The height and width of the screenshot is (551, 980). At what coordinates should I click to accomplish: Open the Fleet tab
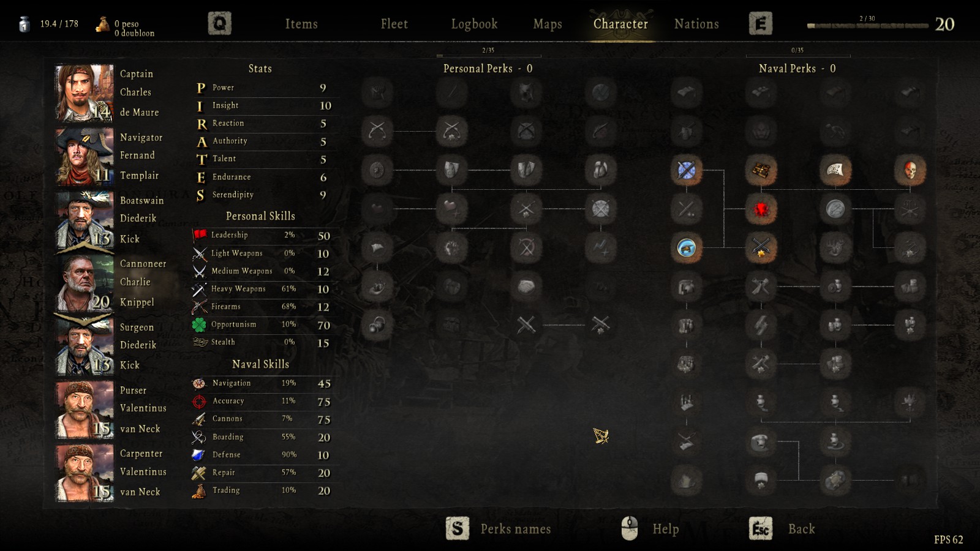pyautogui.click(x=394, y=24)
